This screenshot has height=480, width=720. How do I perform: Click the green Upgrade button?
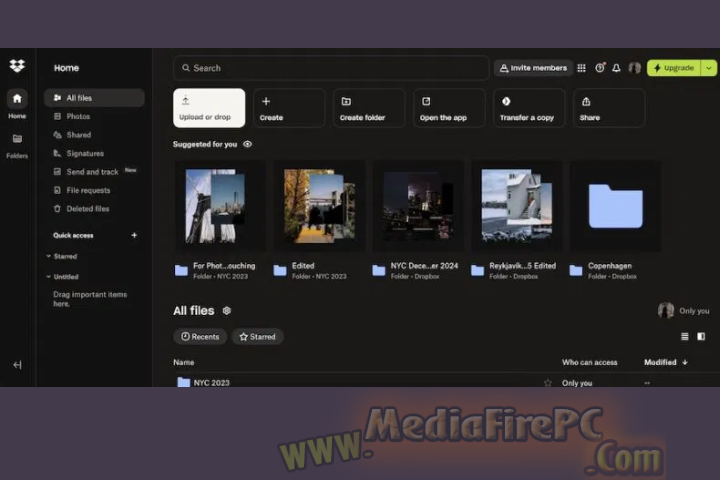[x=674, y=68]
